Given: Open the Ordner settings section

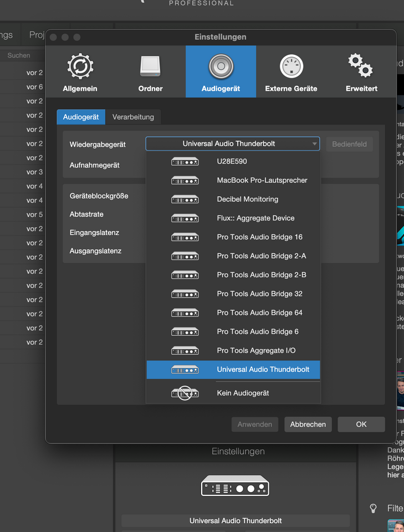Looking at the screenshot, I should coord(150,72).
